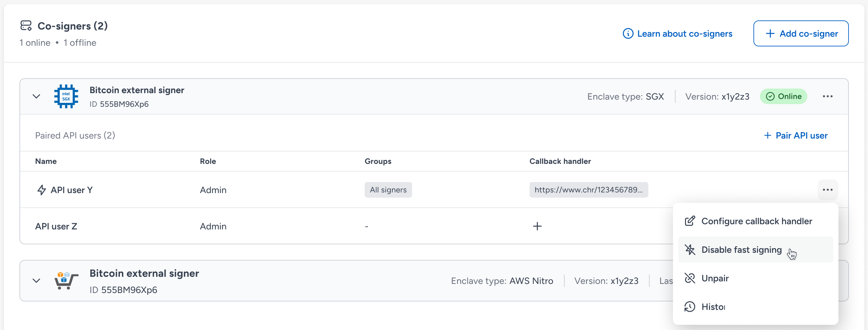The width and height of the screenshot is (868, 330).
Task: Click the Co-signers server icon in header
Action: coord(26,26)
